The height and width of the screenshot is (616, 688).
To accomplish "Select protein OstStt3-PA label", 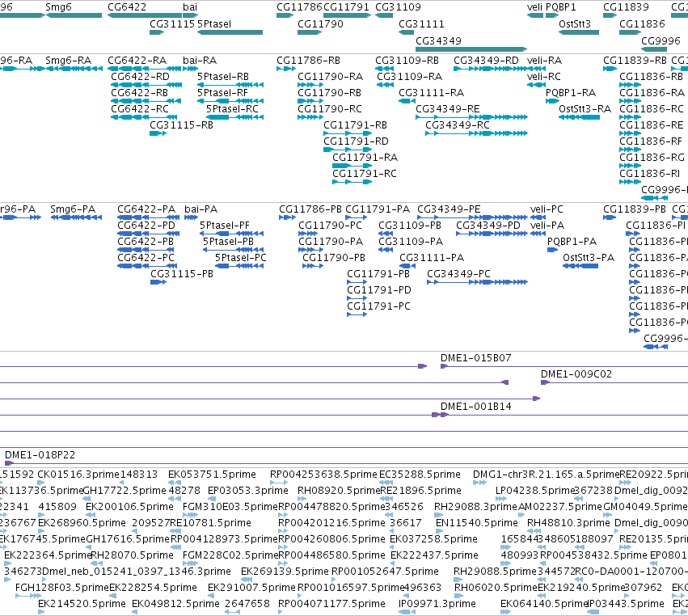I will pyautogui.click(x=589, y=258).
